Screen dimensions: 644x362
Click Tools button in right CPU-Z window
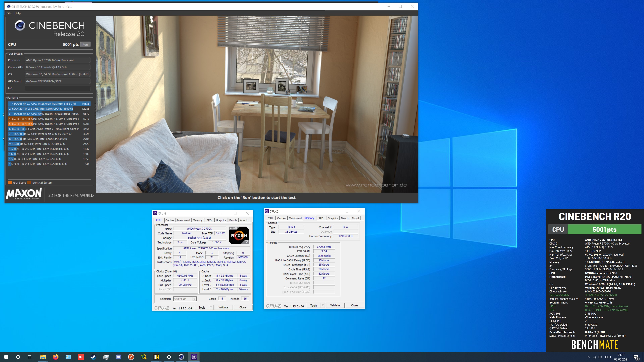(313, 305)
